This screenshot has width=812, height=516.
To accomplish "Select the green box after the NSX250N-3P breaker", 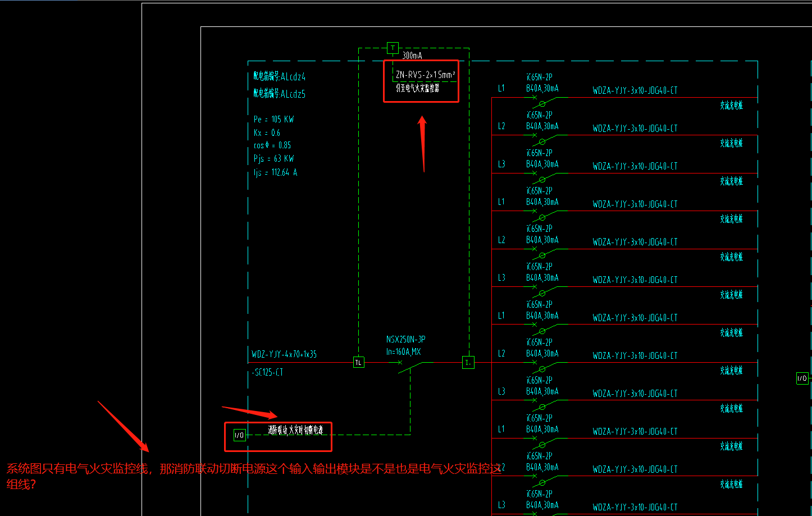I will (468, 362).
